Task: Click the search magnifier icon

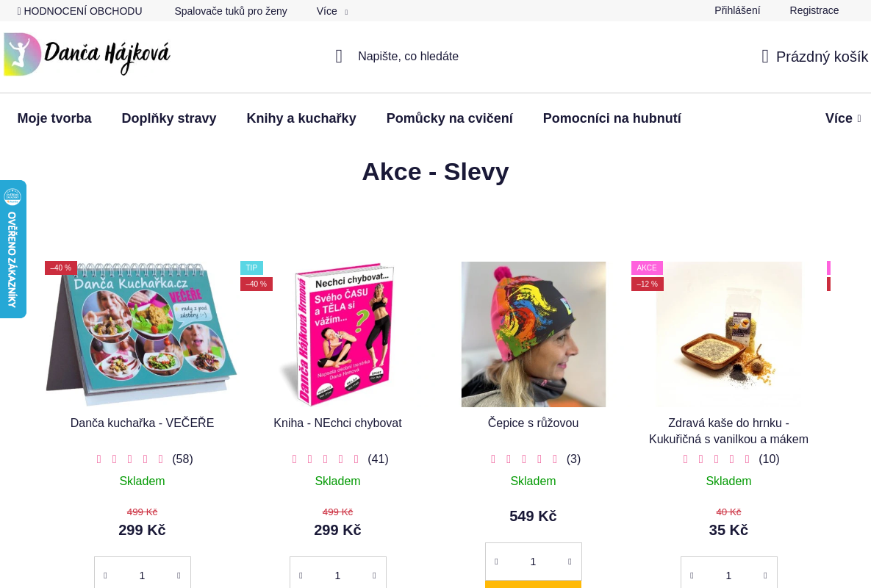Action: pyautogui.click(x=339, y=57)
